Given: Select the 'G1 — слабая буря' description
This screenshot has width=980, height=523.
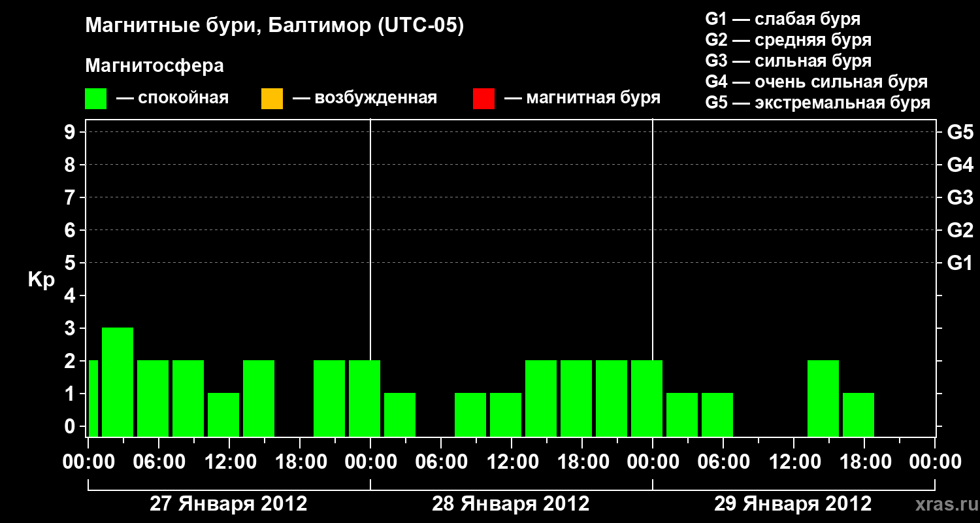Looking at the screenshot, I should 783,19.
